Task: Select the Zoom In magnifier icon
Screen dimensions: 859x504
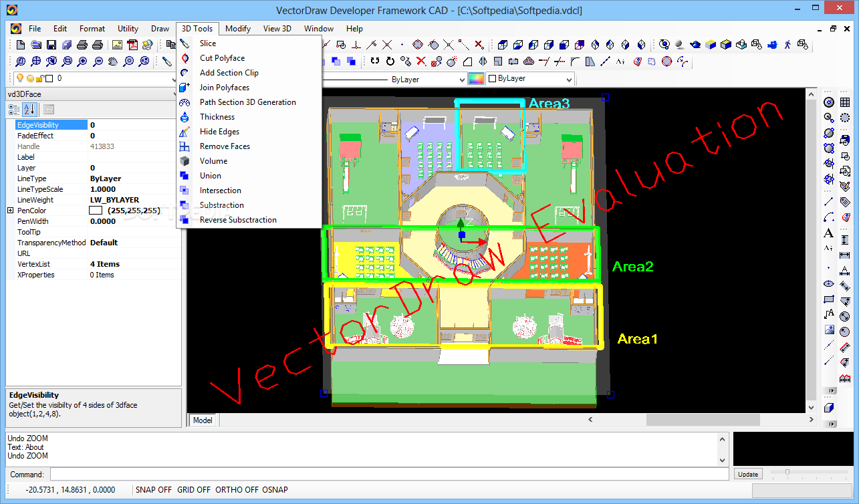Action: coord(82,61)
